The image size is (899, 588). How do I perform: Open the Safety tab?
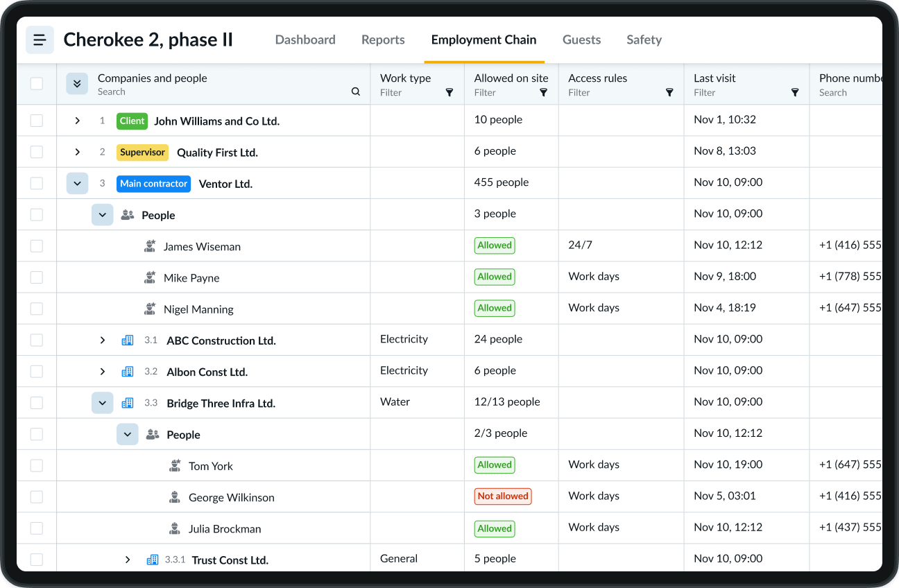pos(644,40)
